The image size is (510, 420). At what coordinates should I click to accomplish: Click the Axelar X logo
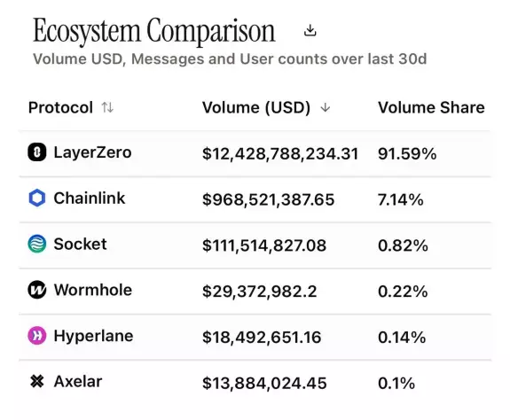pyautogui.click(x=36, y=381)
